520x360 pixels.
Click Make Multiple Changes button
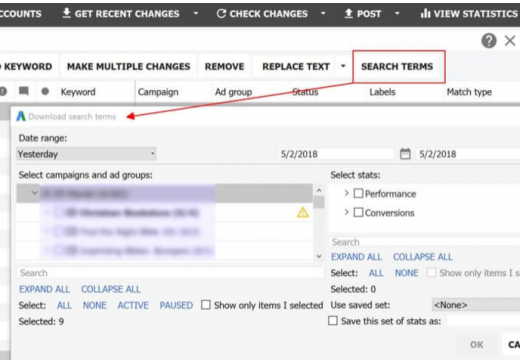point(128,66)
